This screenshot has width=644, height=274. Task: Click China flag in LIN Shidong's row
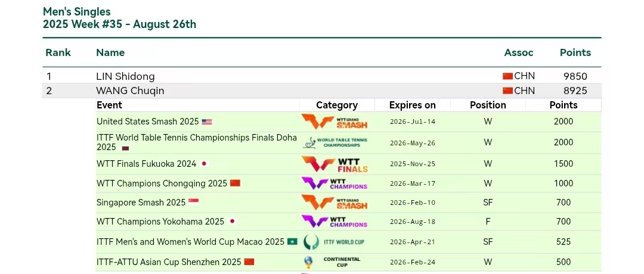pos(507,76)
